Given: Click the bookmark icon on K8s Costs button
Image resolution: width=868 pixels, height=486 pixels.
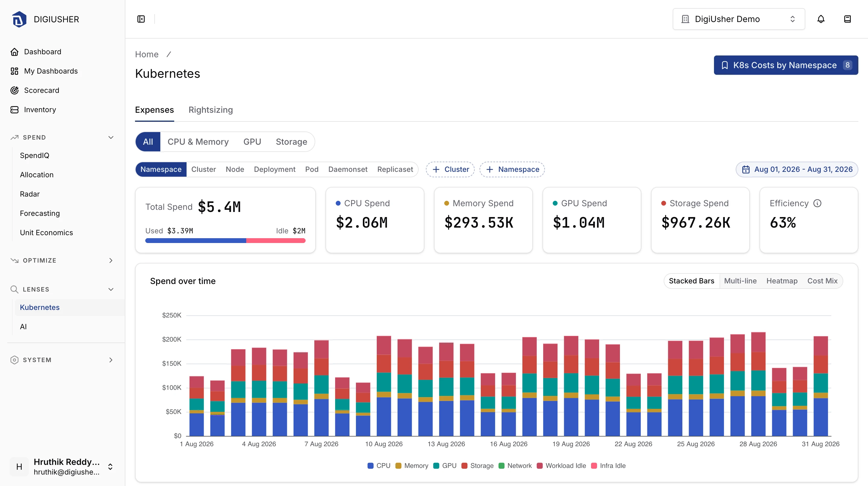Looking at the screenshot, I should tap(725, 65).
